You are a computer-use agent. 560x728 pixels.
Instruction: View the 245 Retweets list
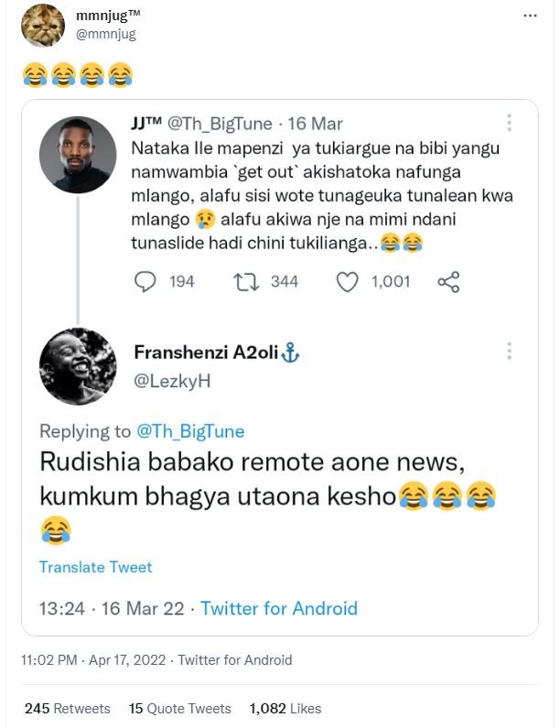click(x=67, y=709)
